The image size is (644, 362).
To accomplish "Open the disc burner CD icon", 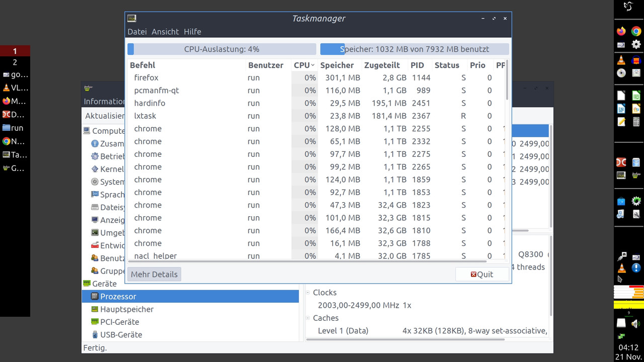I will point(621,73).
